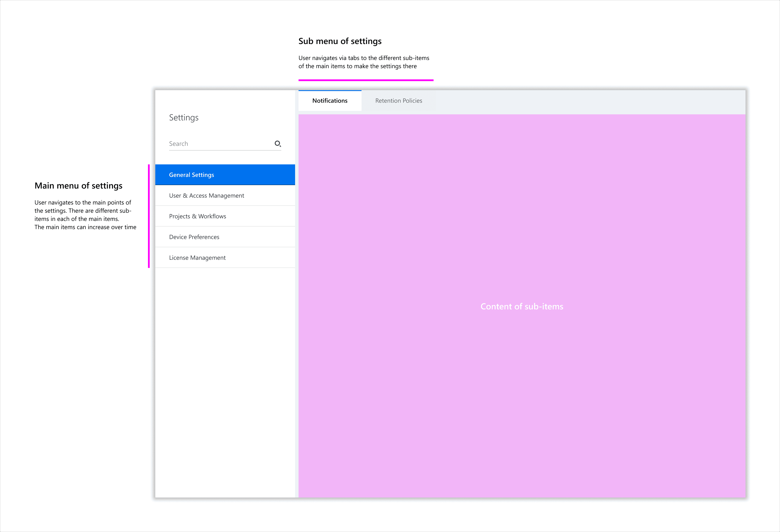Click the magenta horizontal line above tabs
The width and height of the screenshot is (780, 532).
point(366,80)
